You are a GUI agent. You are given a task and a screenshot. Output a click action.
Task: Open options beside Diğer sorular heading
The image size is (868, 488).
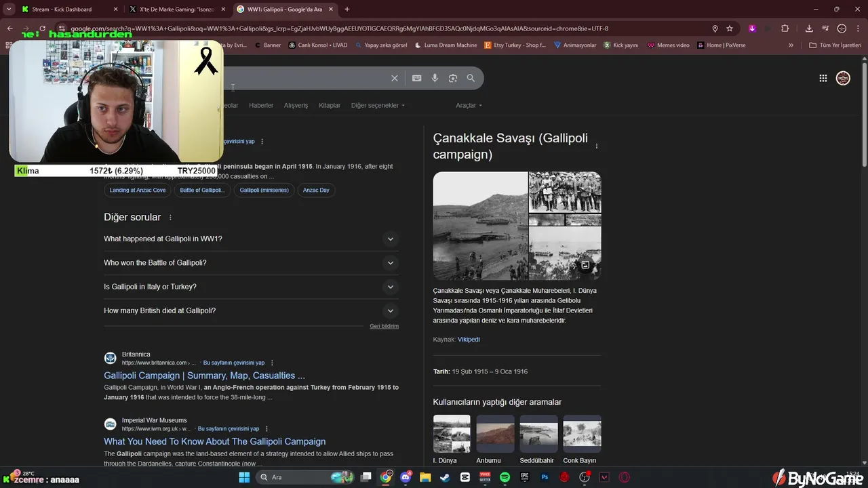(170, 218)
